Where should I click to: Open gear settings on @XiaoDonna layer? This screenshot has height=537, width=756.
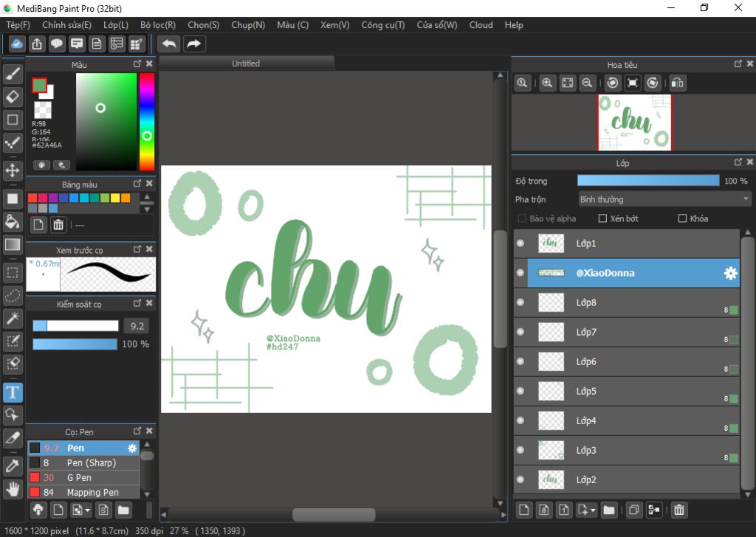(730, 273)
